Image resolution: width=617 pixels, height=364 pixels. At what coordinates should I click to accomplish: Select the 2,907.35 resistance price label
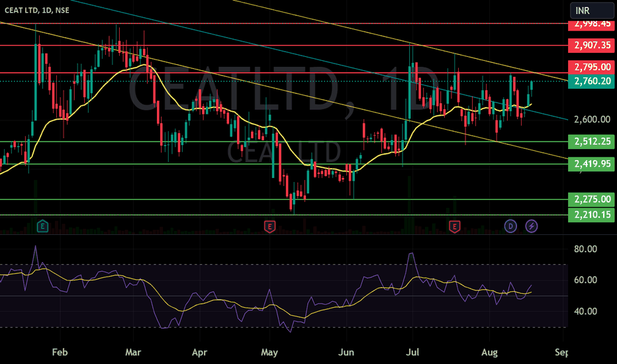coord(591,45)
